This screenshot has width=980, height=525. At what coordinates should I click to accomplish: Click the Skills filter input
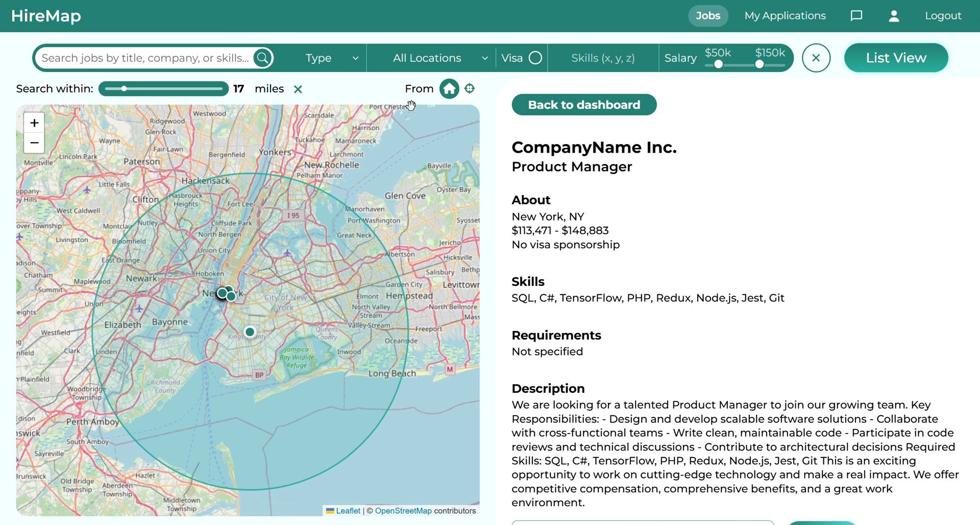pos(603,58)
